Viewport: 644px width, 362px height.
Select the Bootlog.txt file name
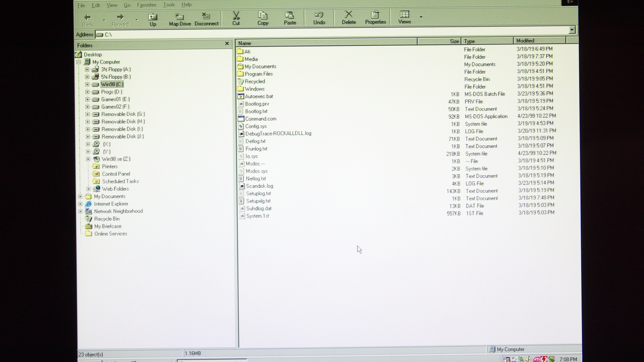256,111
